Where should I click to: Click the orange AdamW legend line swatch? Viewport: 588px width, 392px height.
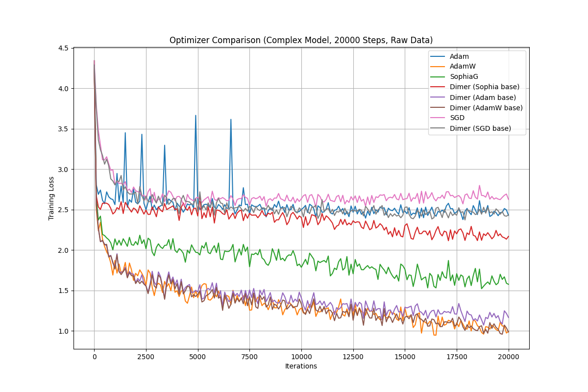coord(439,67)
